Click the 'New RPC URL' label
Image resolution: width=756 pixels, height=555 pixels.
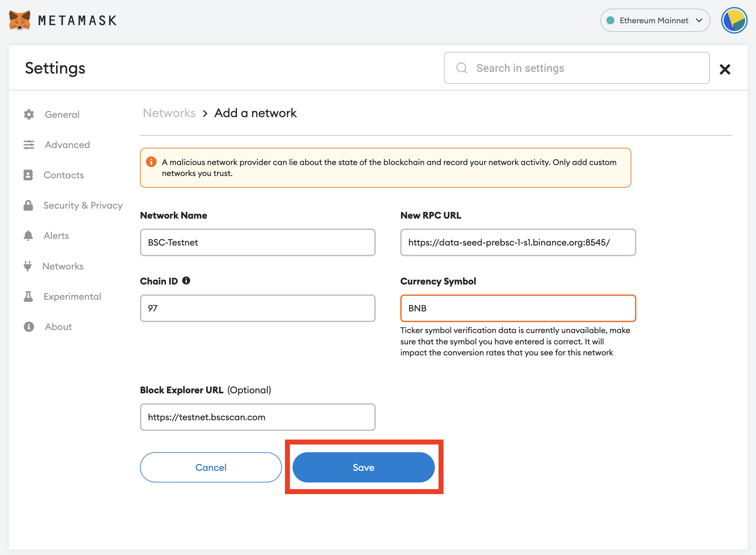click(x=431, y=215)
